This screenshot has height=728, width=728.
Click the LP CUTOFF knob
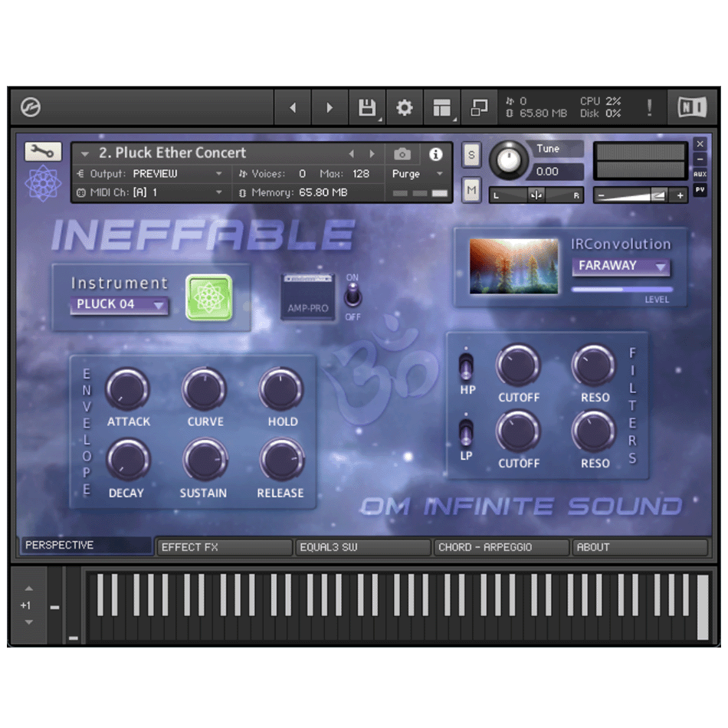[518, 431]
